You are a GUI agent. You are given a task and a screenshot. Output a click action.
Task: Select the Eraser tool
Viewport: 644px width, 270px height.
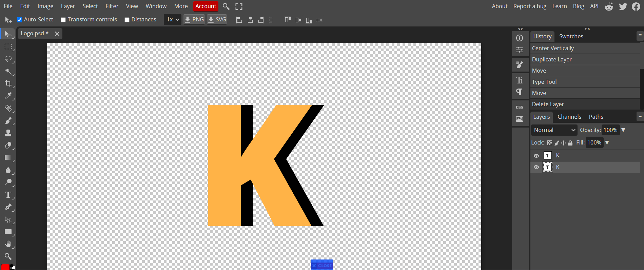(8, 146)
